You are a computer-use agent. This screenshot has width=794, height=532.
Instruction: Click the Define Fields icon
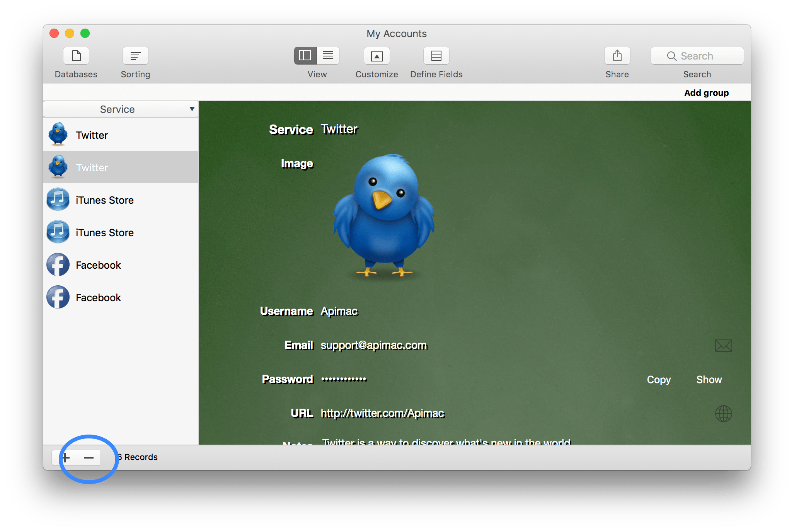tap(436, 56)
